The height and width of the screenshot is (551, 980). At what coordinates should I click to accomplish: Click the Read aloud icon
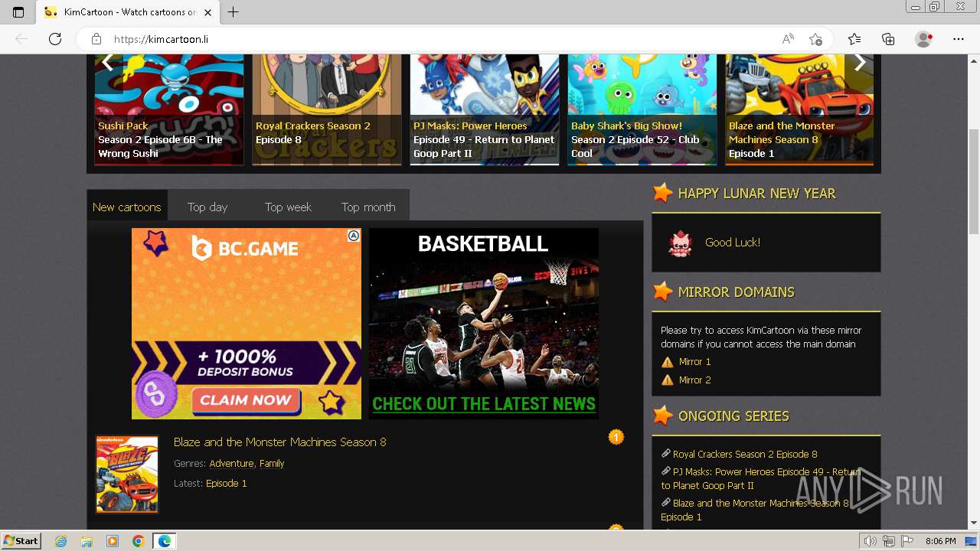[788, 39]
